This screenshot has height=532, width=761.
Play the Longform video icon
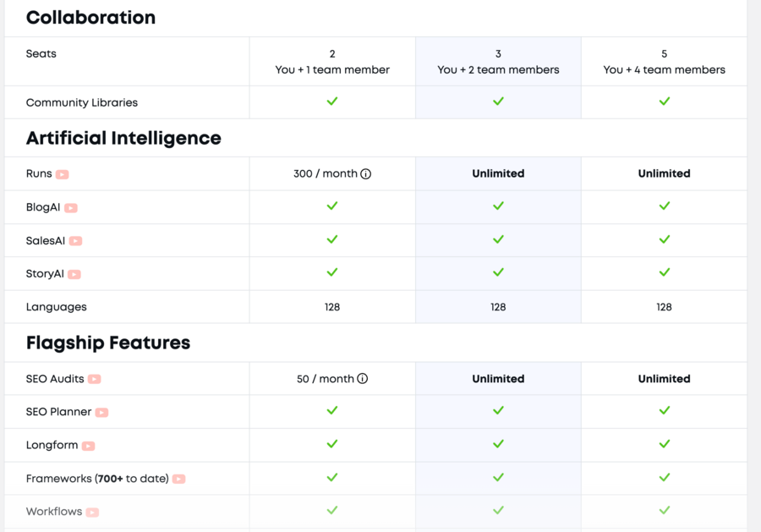(88, 445)
